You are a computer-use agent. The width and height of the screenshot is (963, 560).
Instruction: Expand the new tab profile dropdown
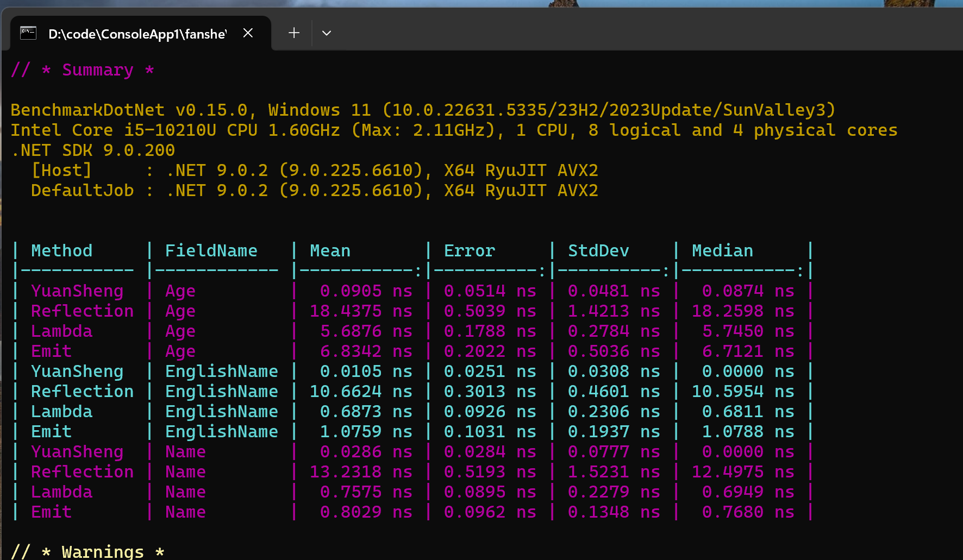tap(327, 33)
